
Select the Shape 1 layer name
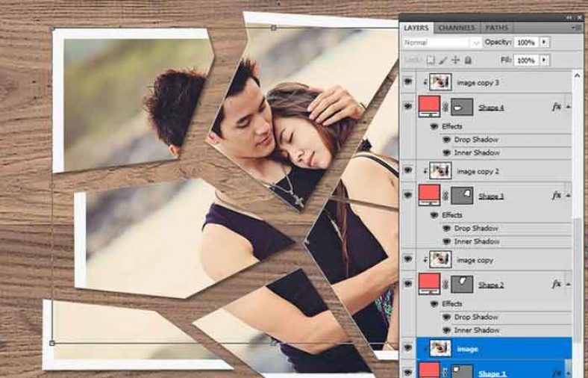tap(492, 374)
